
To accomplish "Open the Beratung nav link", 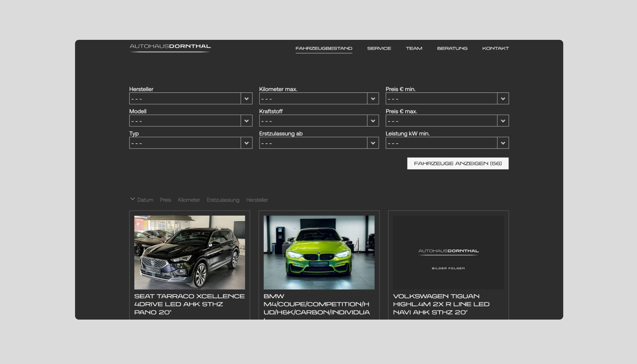I will tap(452, 48).
